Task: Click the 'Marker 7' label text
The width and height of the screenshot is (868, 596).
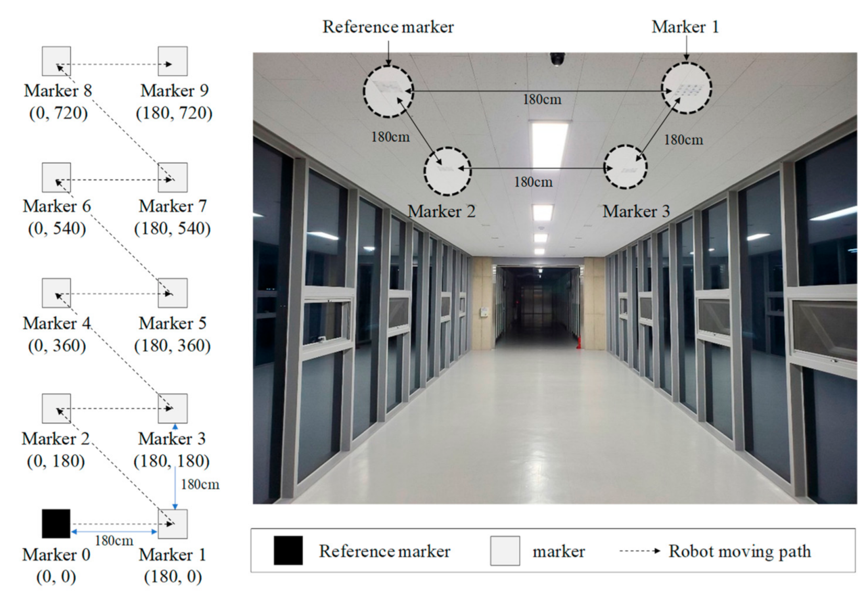Action: point(173,206)
